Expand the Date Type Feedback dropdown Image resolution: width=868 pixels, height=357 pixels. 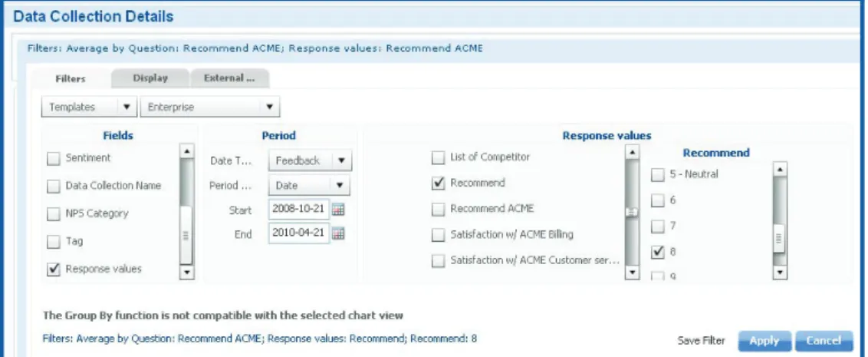[310, 160]
